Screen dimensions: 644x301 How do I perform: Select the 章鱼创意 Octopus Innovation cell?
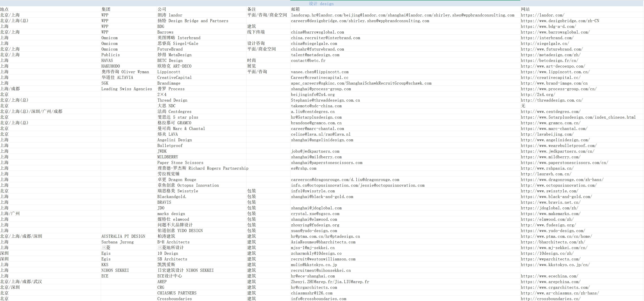pos(188,185)
